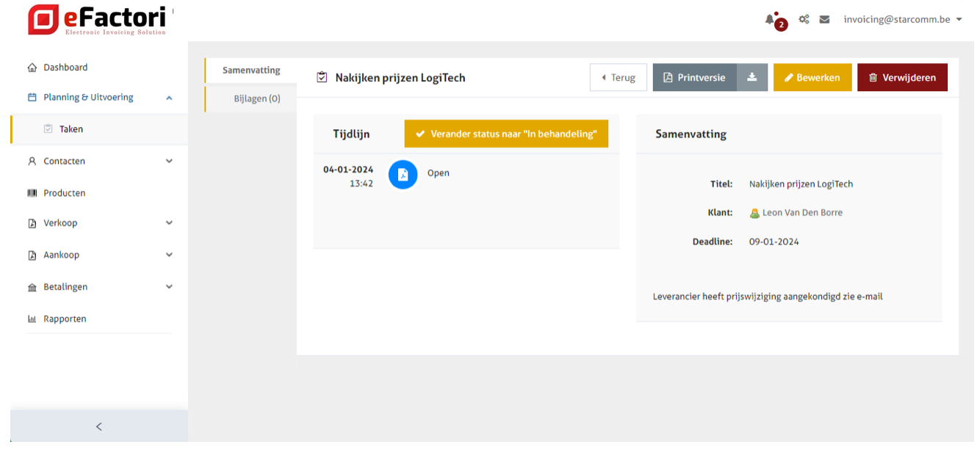
Task: Go back using the Terug button
Action: click(618, 78)
